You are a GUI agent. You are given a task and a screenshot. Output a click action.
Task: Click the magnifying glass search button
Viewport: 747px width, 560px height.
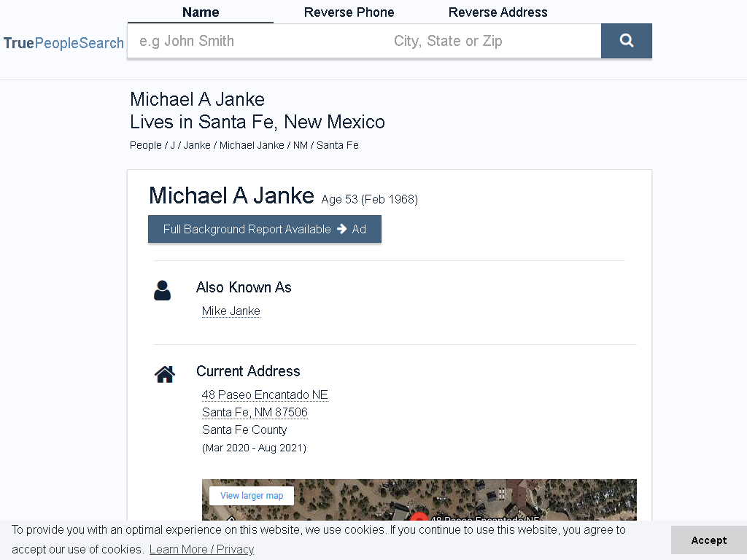pyautogui.click(x=626, y=41)
